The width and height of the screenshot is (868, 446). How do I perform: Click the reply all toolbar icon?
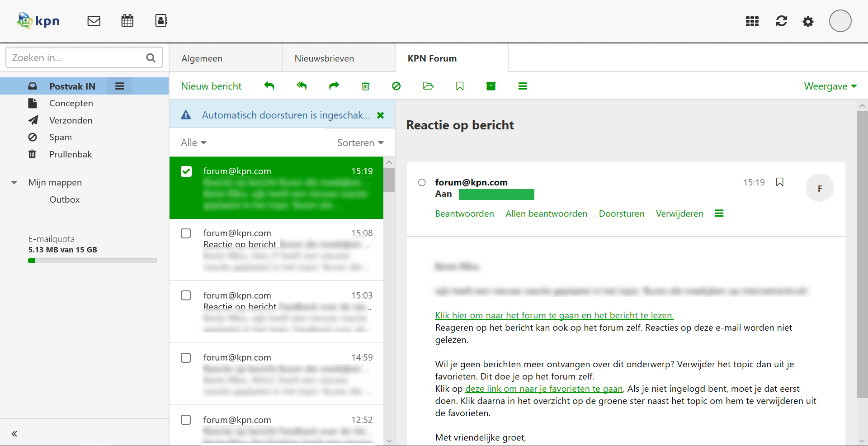click(x=302, y=86)
